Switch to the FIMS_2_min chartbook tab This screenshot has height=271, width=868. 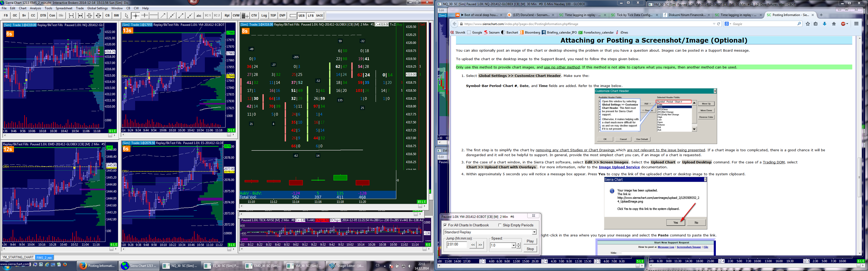point(44,258)
